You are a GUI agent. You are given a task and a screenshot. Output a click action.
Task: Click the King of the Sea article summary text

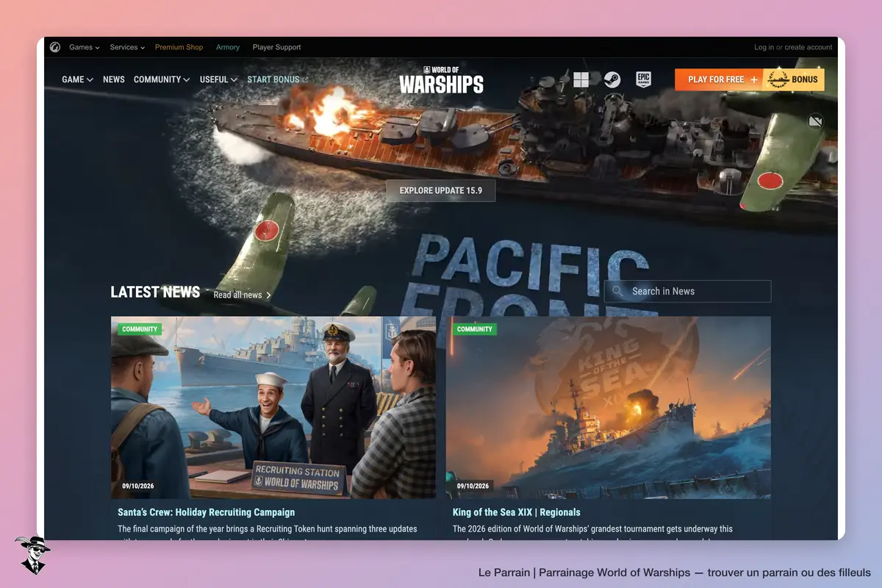tap(592, 534)
